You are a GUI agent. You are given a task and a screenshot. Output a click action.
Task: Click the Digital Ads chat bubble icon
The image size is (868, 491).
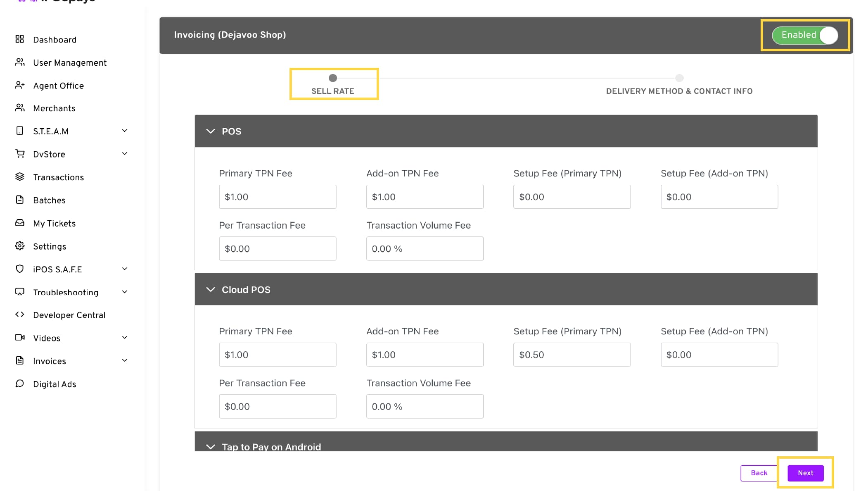(x=19, y=384)
